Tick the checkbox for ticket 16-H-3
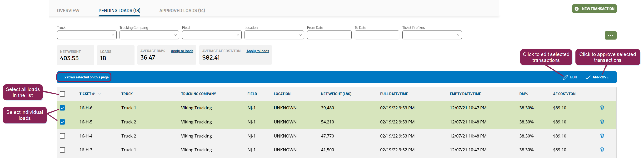The image size is (644, 158). (x=63, y=150)
